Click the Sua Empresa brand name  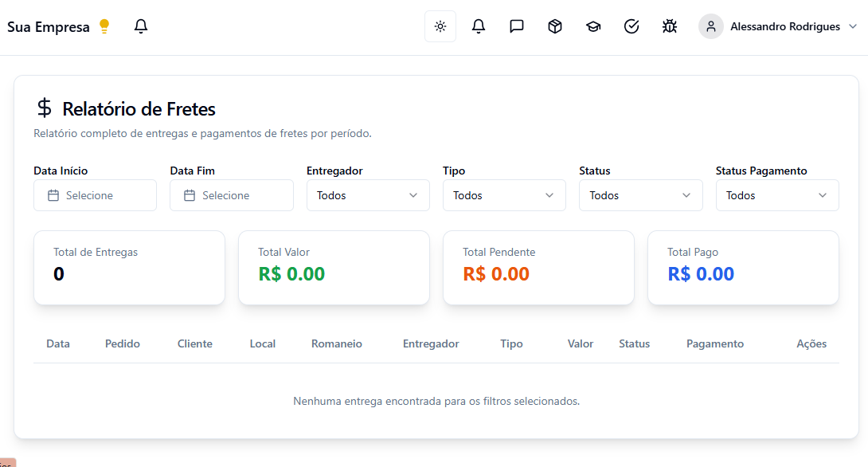pyautogui.click(x=48, y=26)
